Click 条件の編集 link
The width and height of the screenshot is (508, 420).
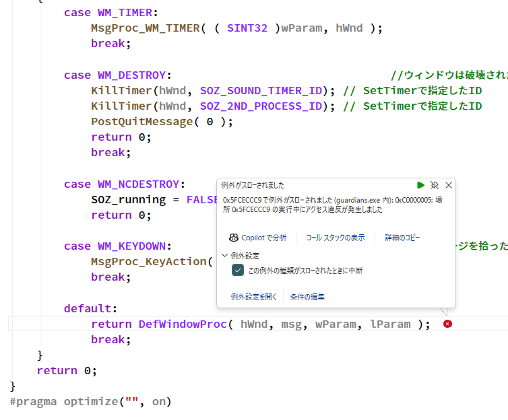pos(307,297)
